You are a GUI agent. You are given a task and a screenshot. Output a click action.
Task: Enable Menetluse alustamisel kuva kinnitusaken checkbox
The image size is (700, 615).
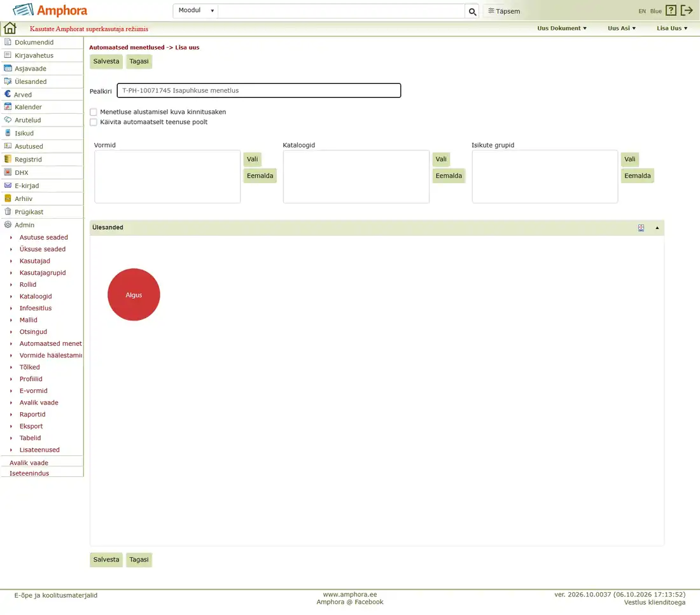pyautogui.click(x=94, y=112)
